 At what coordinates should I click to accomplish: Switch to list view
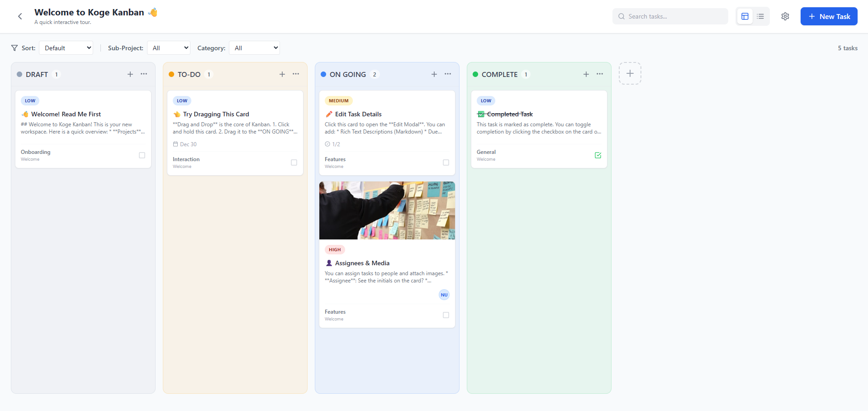[760, 16]
